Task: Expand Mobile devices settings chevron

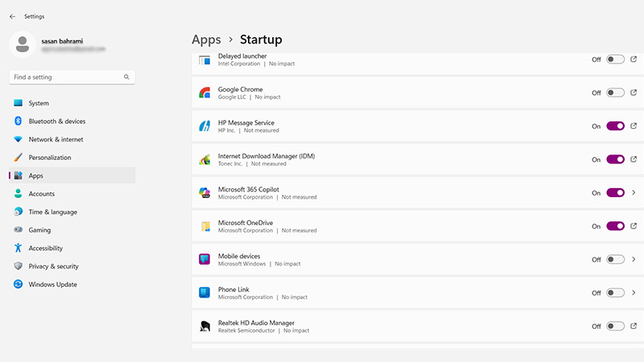Action: [x=634, y=260]
